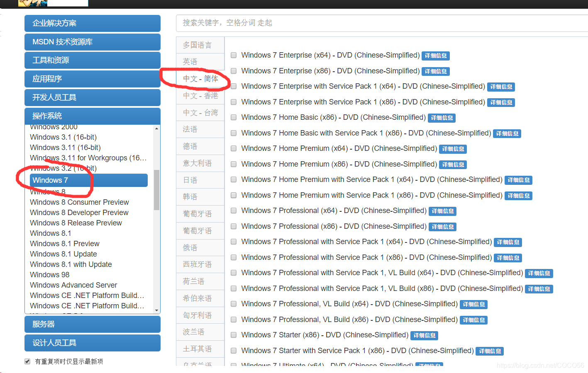Screen dimensions: 588x373
Task: Switch to the 多国语言 language tab
Action: point(200,45)
